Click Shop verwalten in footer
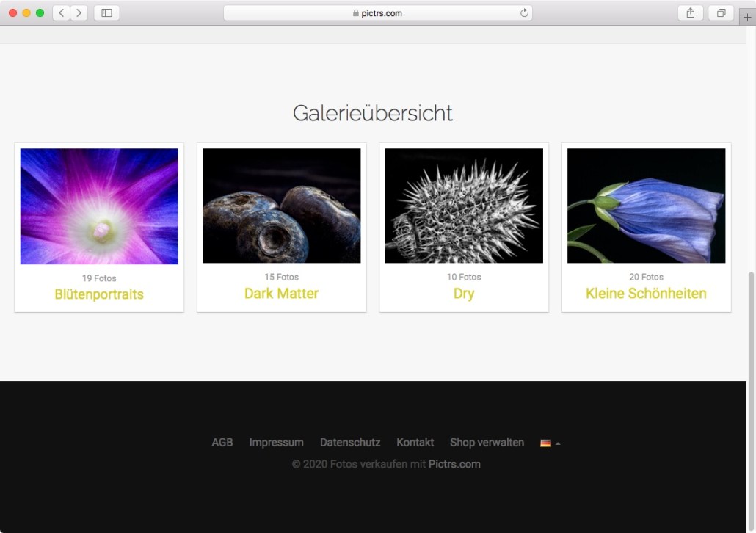 pos(487,442)
